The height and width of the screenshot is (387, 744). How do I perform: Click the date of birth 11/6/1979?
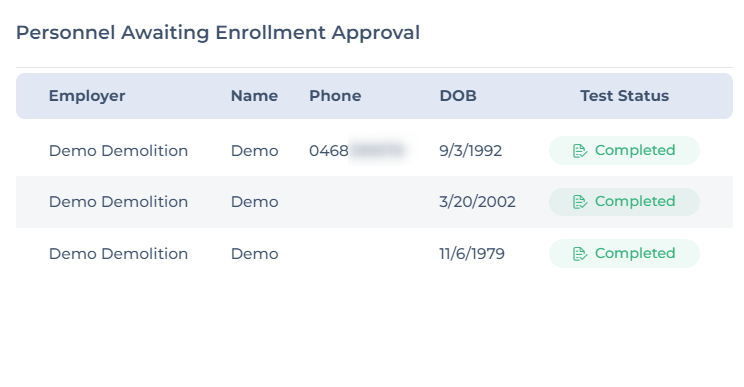click(472, 254)
